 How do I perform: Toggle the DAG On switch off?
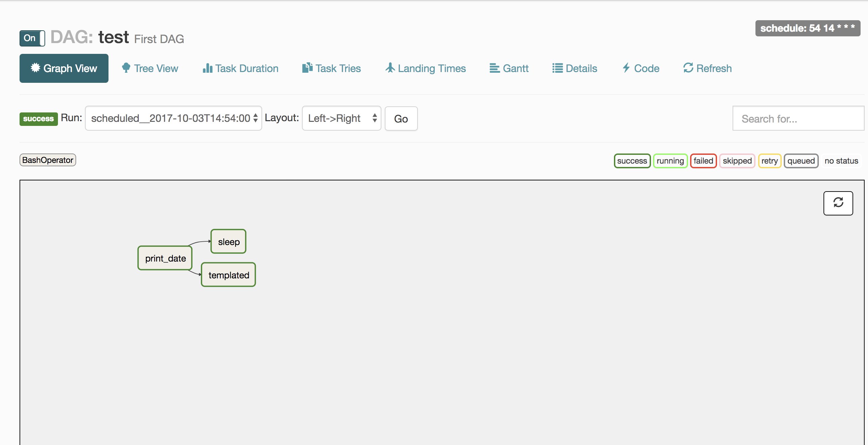[32, 38]
